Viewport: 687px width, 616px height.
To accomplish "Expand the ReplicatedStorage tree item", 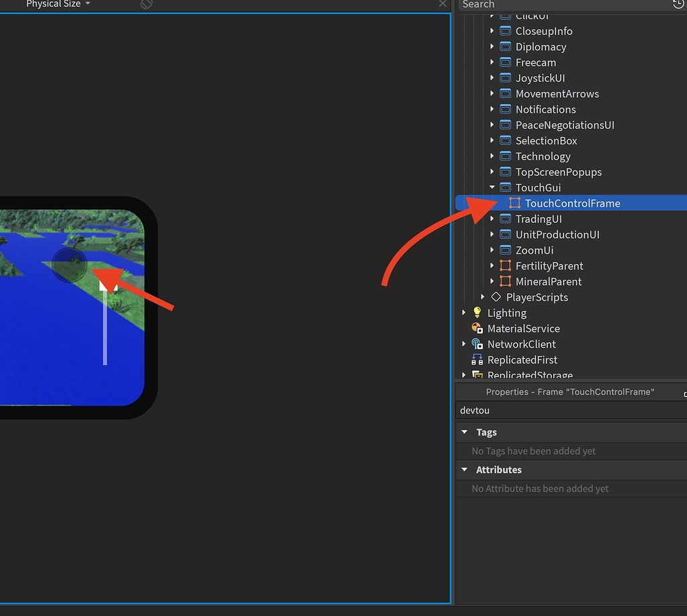I will point(463,375).
